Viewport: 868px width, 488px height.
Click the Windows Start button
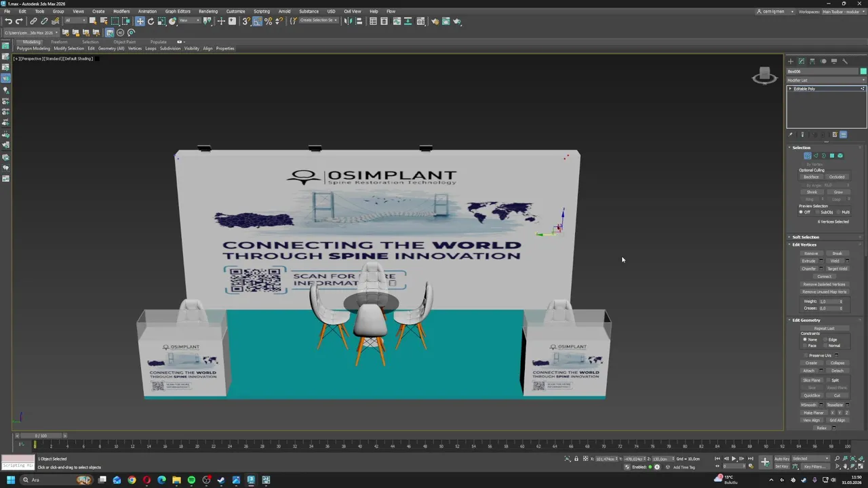click(x=11, y=480)
